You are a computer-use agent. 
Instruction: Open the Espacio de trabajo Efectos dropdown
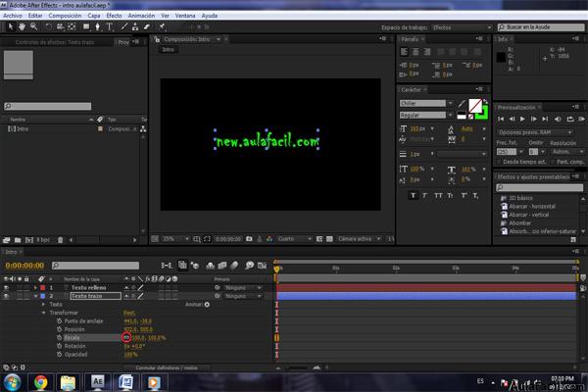[462, 27]
